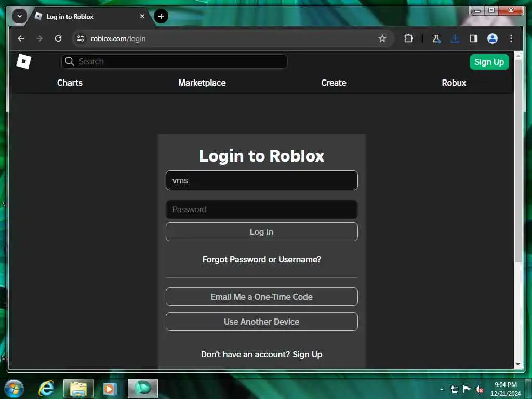Open the Downloads icon in toolbar
Screen dimensions: 532x399
[x=455, y=38]
